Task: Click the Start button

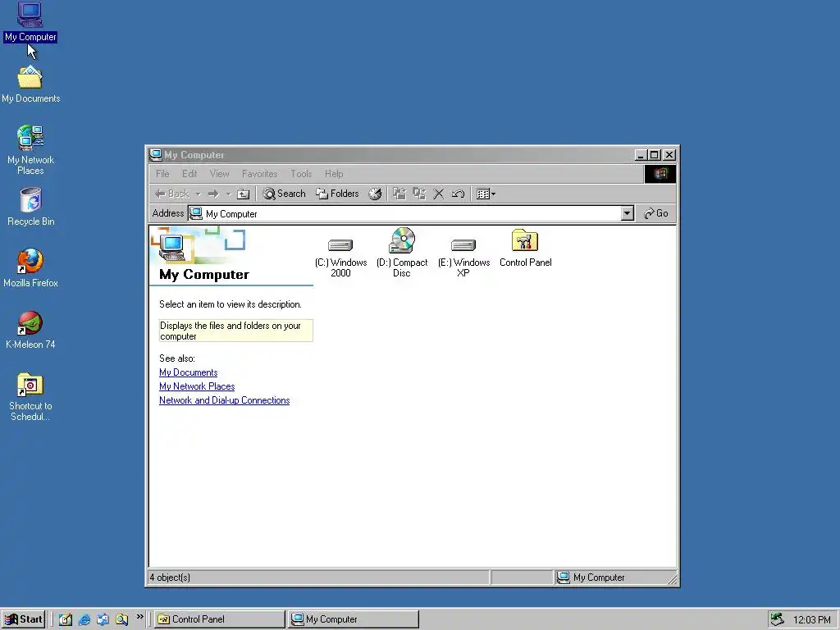Action: [x=23, y=619]
